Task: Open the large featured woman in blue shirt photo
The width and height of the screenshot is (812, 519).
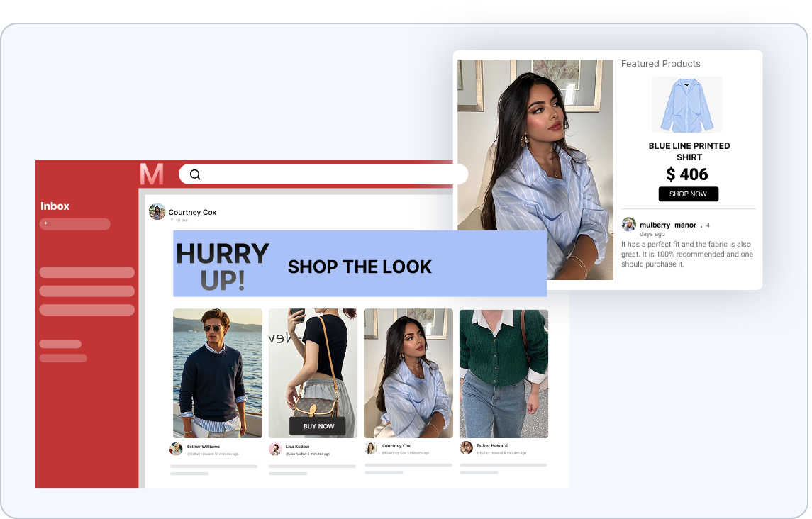Action: coord(535,169)
